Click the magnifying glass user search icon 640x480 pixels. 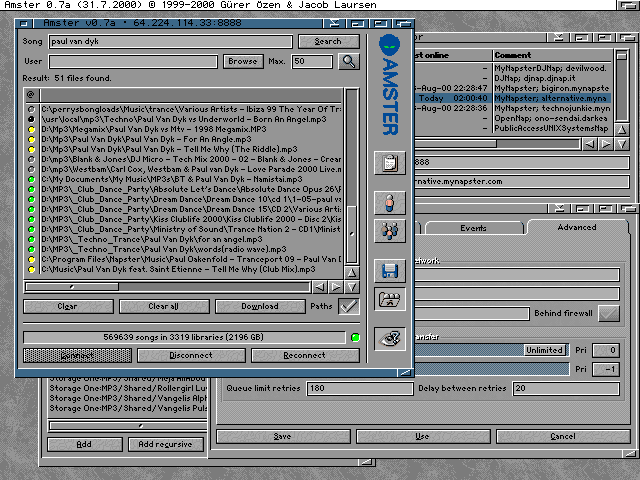[x=348, y=62]
